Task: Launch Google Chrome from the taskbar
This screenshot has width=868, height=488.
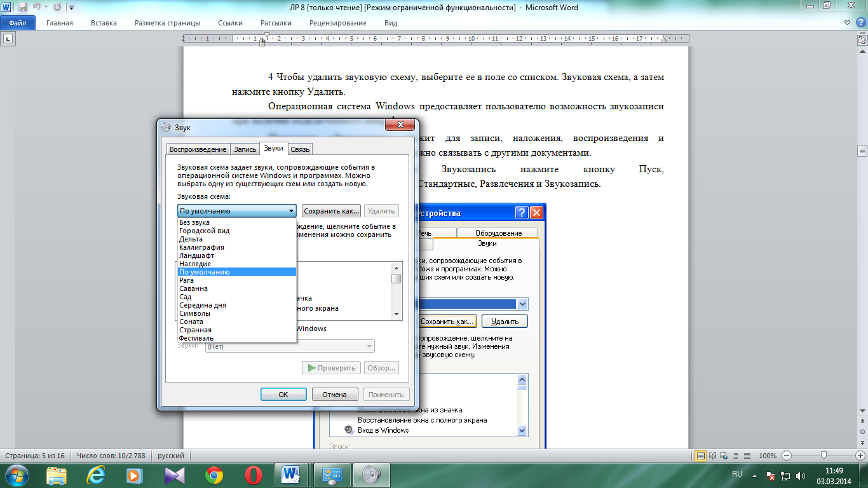Action: point(214,475)
